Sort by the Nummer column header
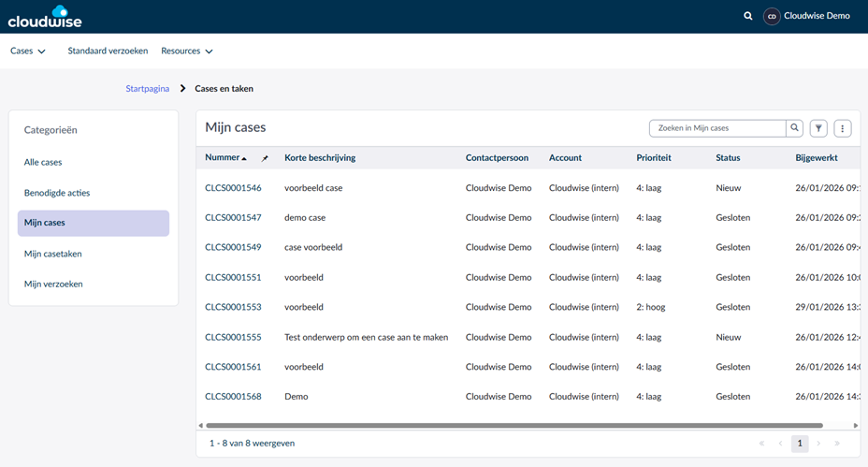Screen dimensions: 868x467 click(x=223, y=157)
